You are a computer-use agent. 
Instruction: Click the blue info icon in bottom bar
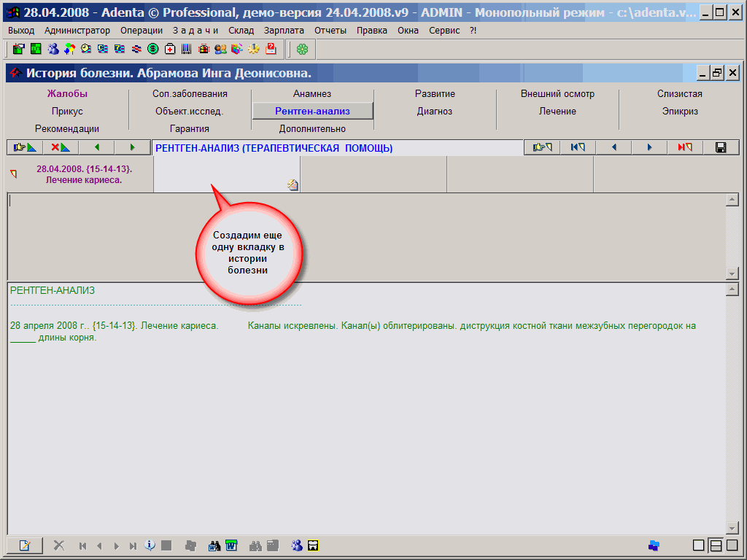tap(150, 545)
